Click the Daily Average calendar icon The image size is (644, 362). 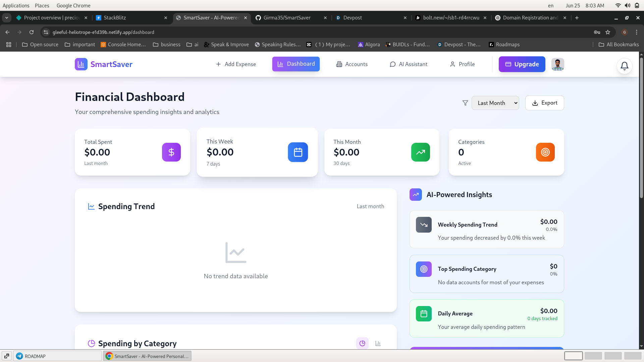[424, 314]
